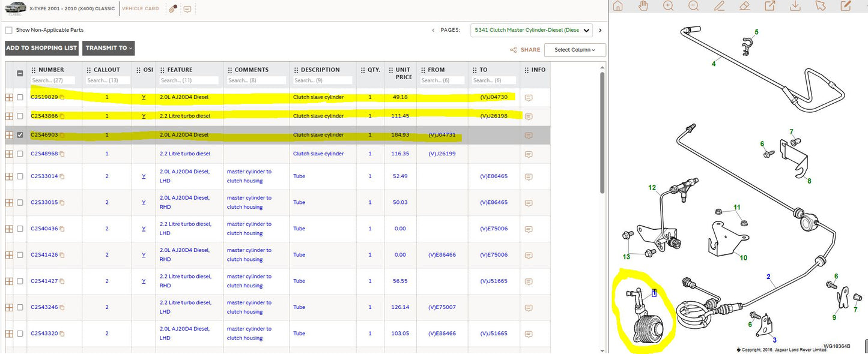Open info note for C2S19829 row

point(529,98)
